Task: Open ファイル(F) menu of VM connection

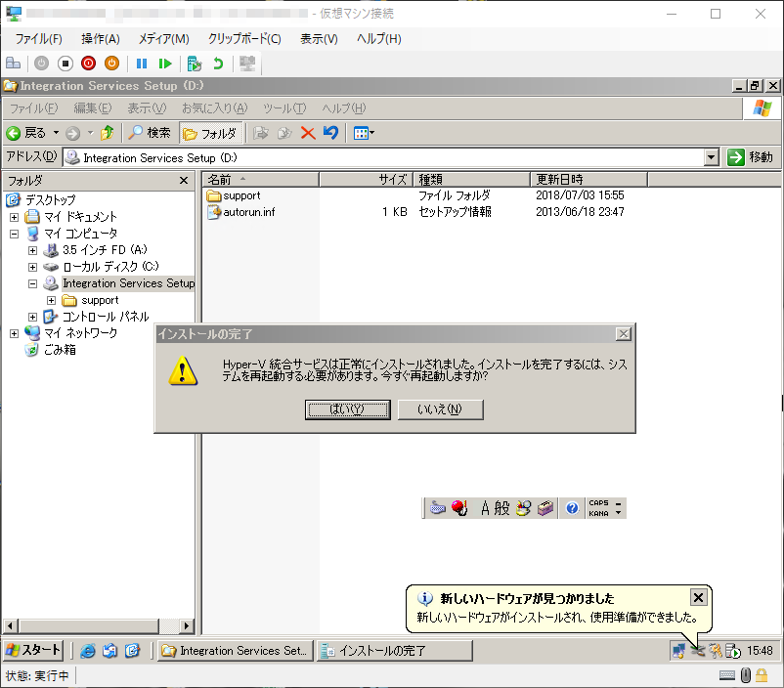Action: click(38, 39)
